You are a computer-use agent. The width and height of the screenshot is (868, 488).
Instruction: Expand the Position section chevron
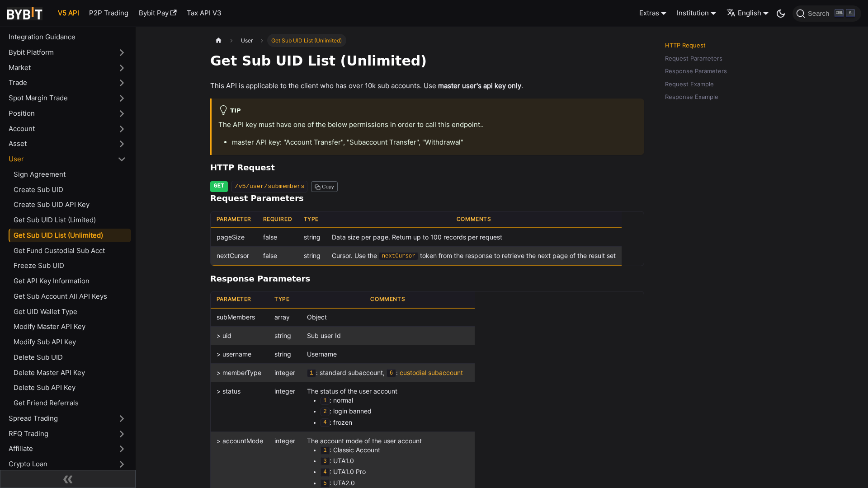click(122, 113)
